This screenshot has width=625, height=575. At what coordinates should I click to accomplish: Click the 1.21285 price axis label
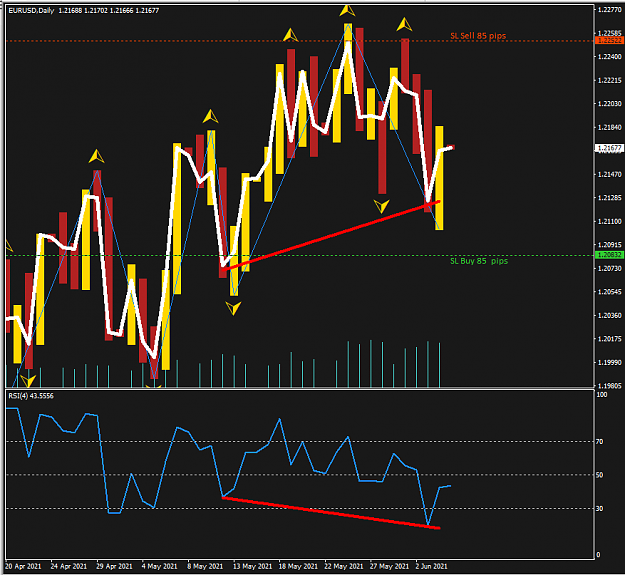pos(609,198)
